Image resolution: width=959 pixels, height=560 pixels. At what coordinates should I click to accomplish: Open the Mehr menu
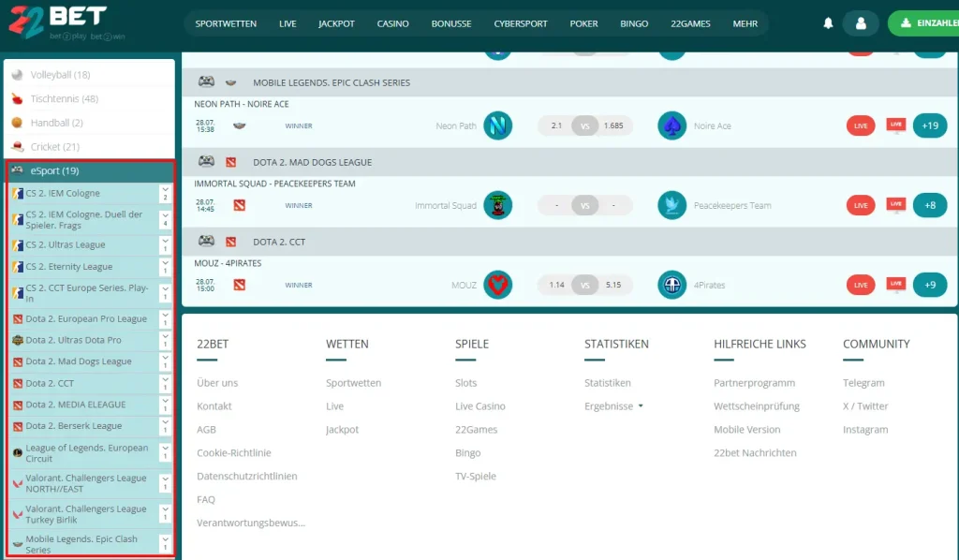(745, 23)
